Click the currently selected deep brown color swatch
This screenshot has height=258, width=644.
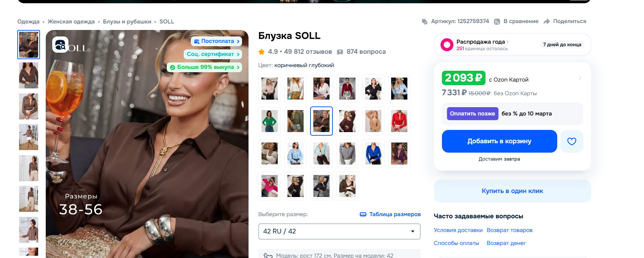coord(321,121)
